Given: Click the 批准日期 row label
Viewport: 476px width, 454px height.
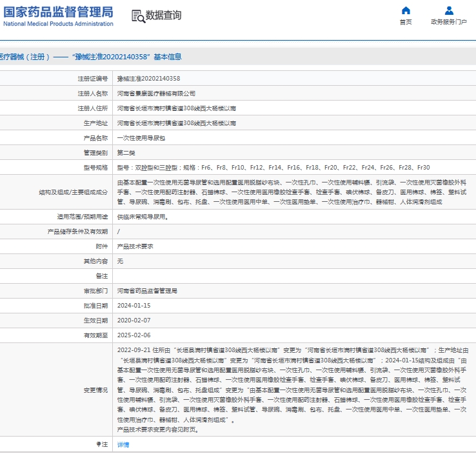Looking at the screenshot, I should click(95, 306).
